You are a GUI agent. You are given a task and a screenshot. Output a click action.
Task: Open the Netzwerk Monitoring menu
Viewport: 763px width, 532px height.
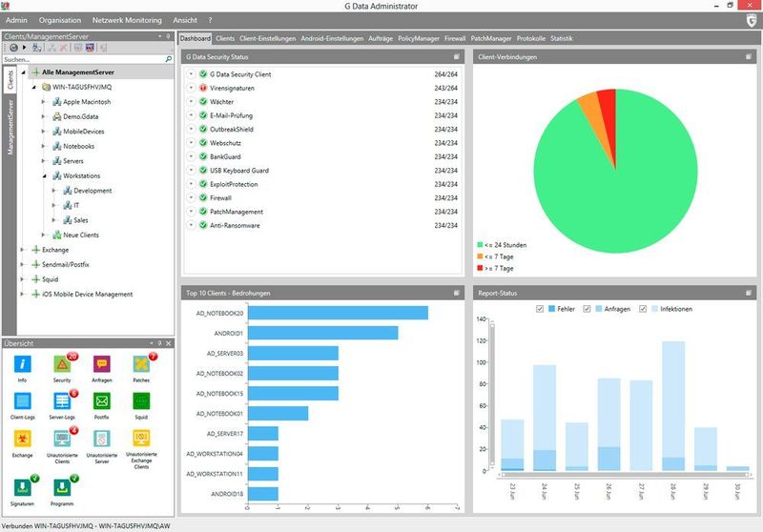(127, 20)
